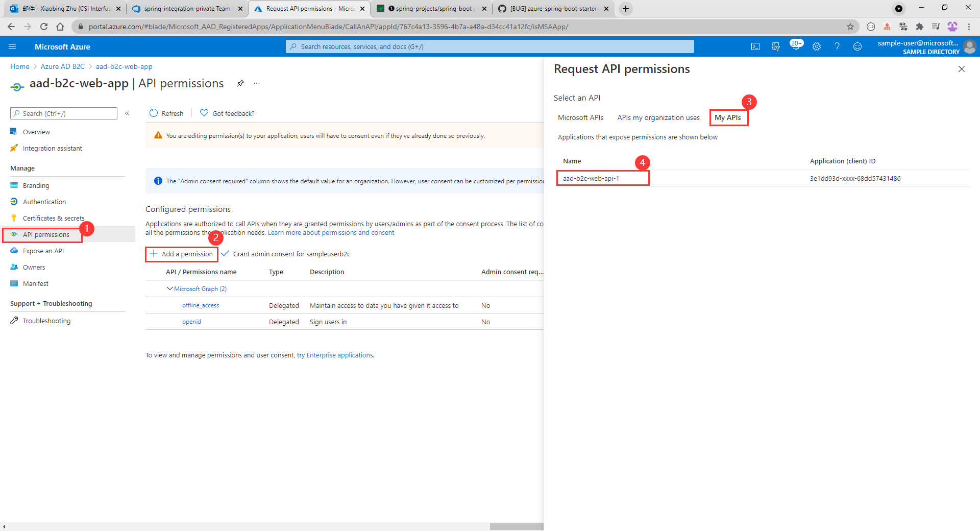Open the Owners sidebar item
Image resolution: width=980 pixels, height=531 pixels.
point(34,267)
